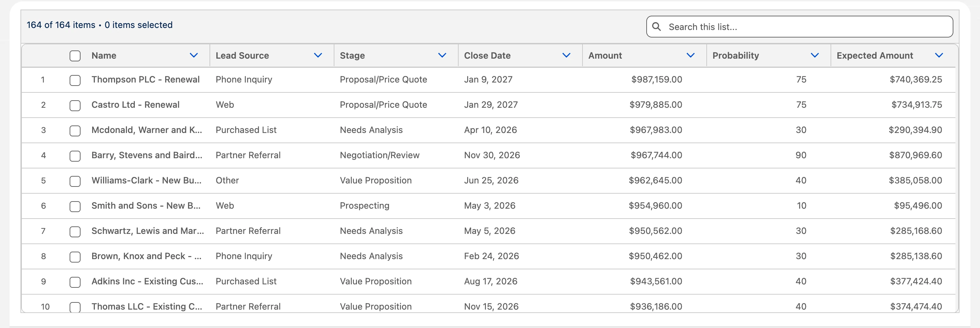Open Schwartz, Lewis and Mar... record
The width and height of the screenshot is (980, 328).
148,231
